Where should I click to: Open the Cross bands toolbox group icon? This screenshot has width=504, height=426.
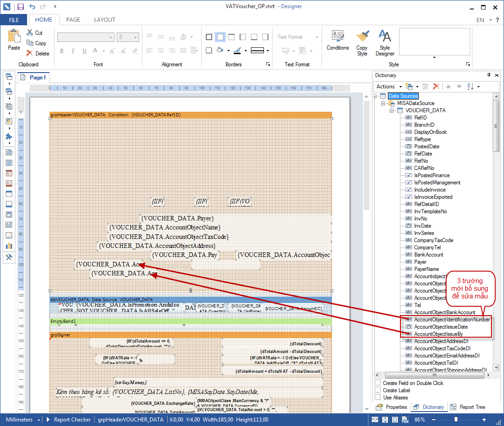(x=9, y=92)
